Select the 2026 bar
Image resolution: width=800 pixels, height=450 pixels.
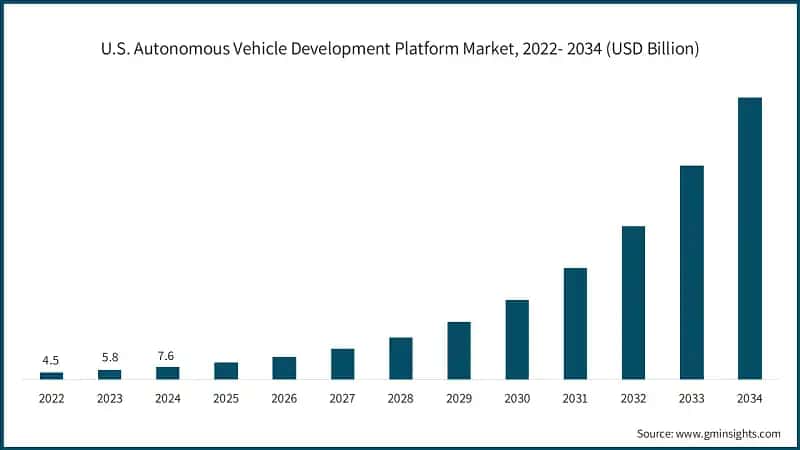pyautogui.click(x=284, y=368)
